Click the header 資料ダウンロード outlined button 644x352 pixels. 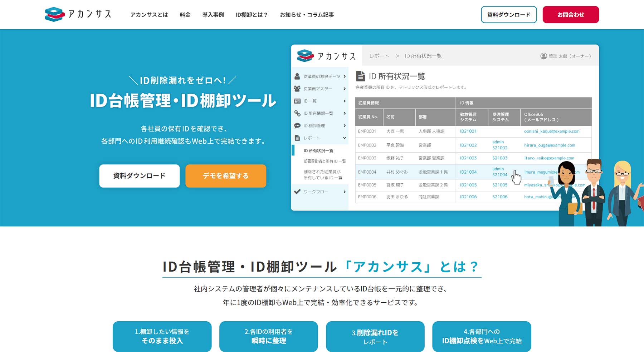click(509, 15)
